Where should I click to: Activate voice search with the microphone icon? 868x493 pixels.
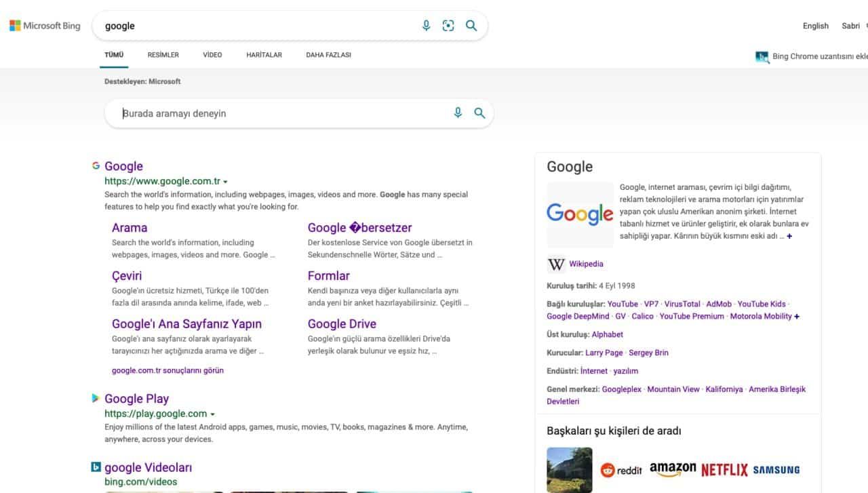(426, 25)
